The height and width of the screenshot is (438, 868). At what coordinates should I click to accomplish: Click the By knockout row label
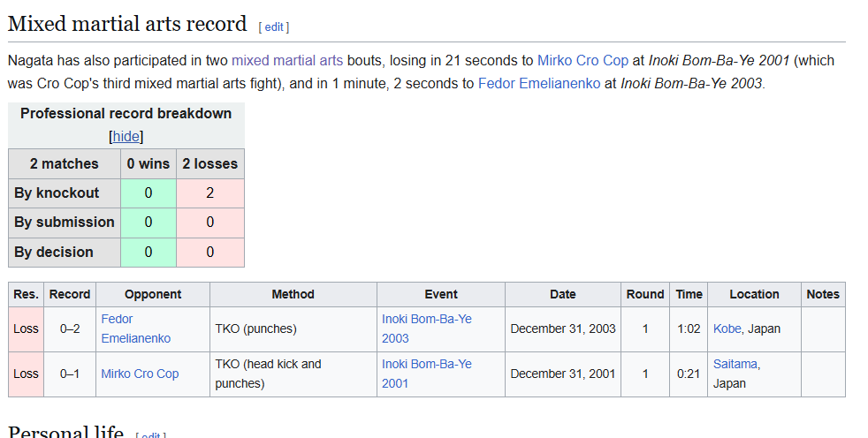[65, 193]
